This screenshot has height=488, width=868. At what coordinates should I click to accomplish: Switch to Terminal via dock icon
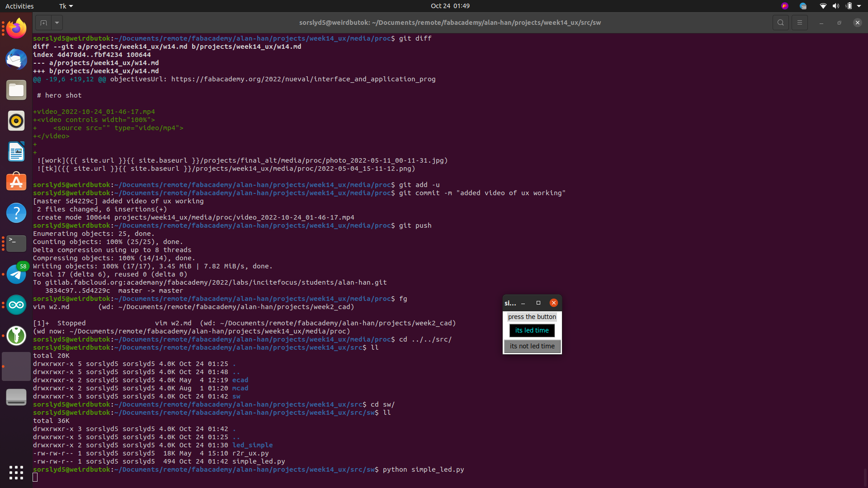(16, 243)
